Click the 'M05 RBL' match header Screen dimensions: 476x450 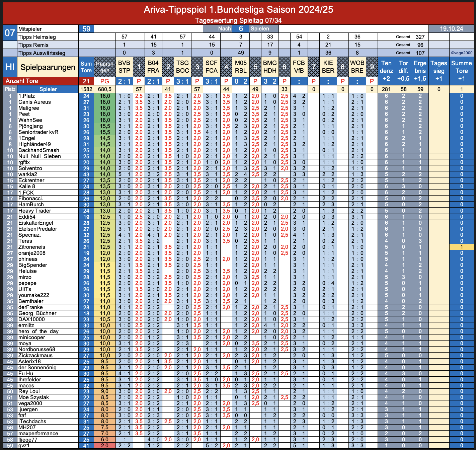click(241, 67)
